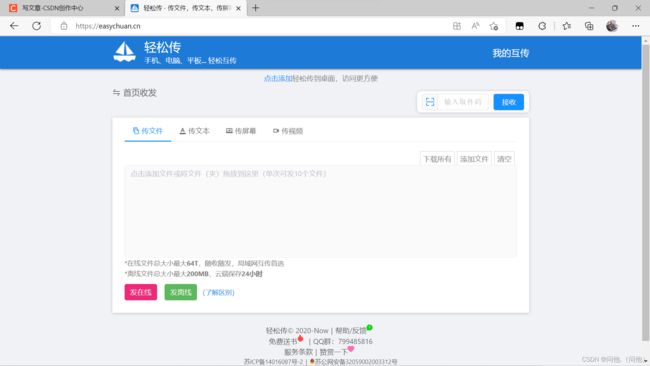This screenshot has width=650, height=366.
Task: Reload the page with the refresh icon
Action: pos(36,26)
